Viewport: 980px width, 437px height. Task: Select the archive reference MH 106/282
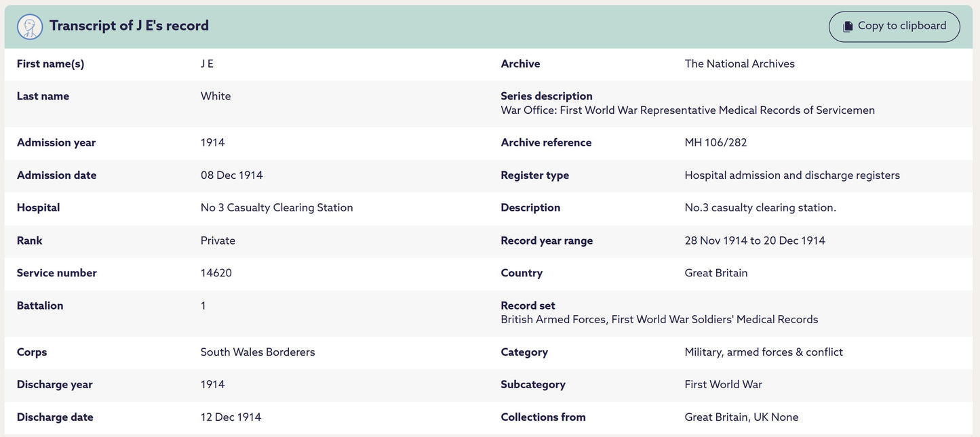(x=716, y=143)
